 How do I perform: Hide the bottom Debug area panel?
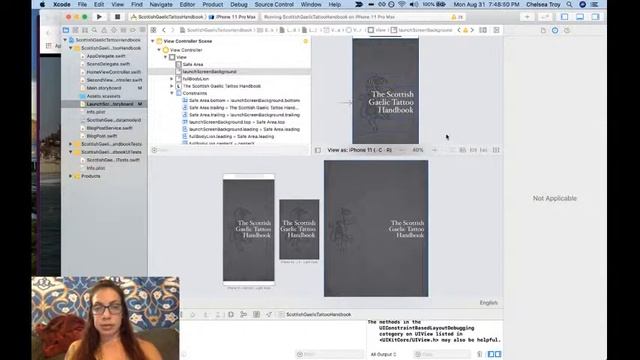580,17
